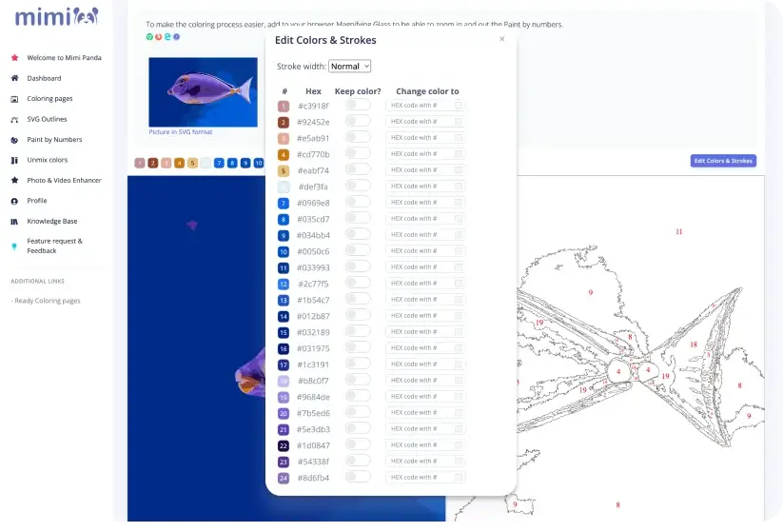Follow the Ready Coloring pages link
This screenshot has height=532, width=783.
coord(47,301)
